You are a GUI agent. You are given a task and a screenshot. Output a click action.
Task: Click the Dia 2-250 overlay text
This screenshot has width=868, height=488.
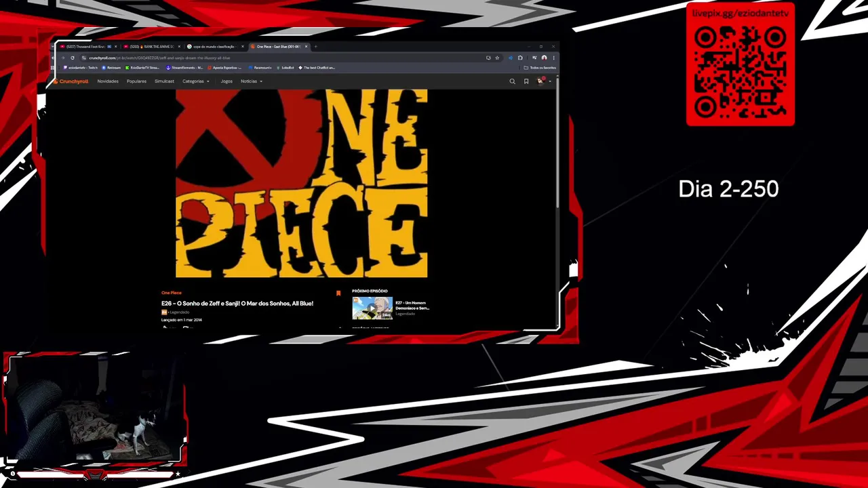point(728,189)
